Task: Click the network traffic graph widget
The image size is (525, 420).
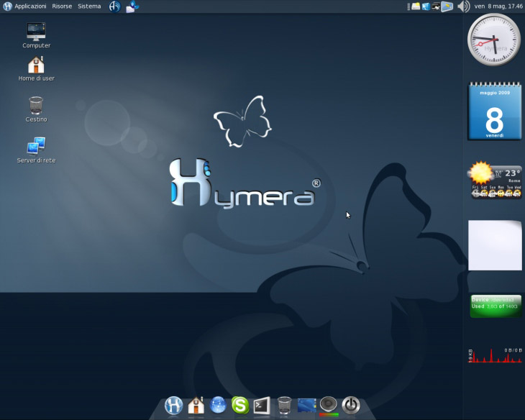Action: point(495,356)
